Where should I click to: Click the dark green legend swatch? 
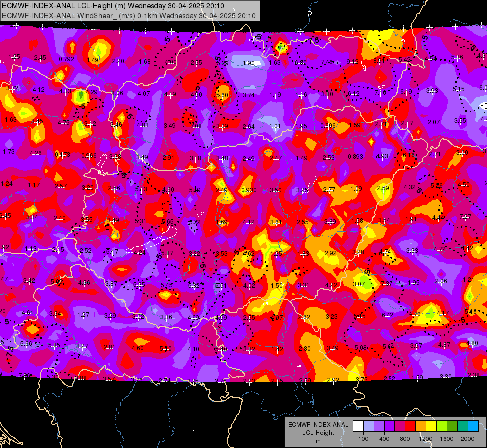click(452, 426)
